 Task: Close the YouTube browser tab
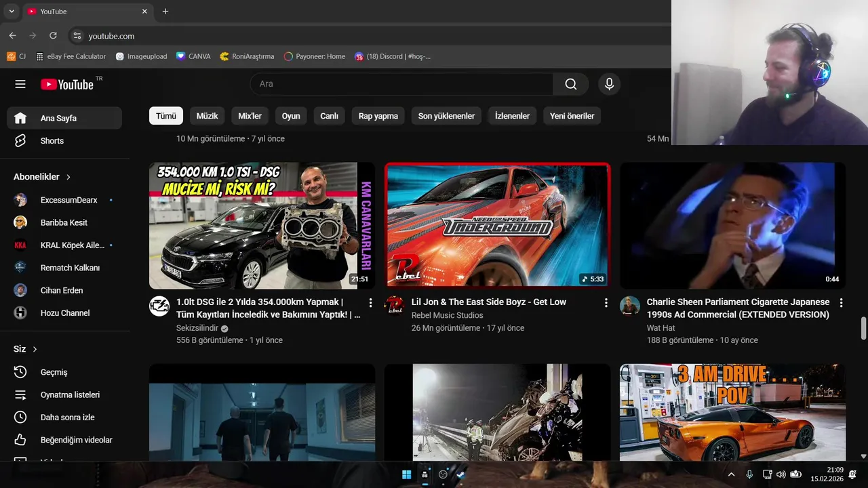(144, 12)
